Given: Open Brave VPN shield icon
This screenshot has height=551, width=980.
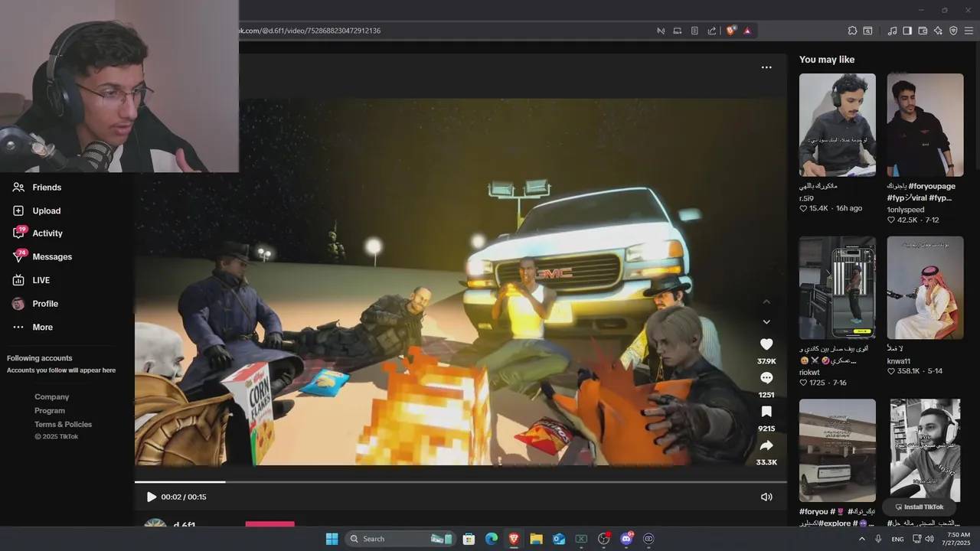Looking at the screenshot, I should [953, 31].
